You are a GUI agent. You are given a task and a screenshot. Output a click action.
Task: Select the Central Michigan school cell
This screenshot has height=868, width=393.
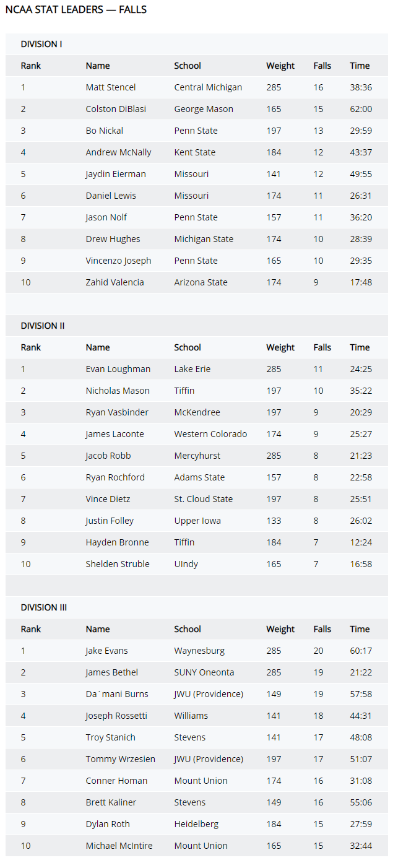[208, 87]
